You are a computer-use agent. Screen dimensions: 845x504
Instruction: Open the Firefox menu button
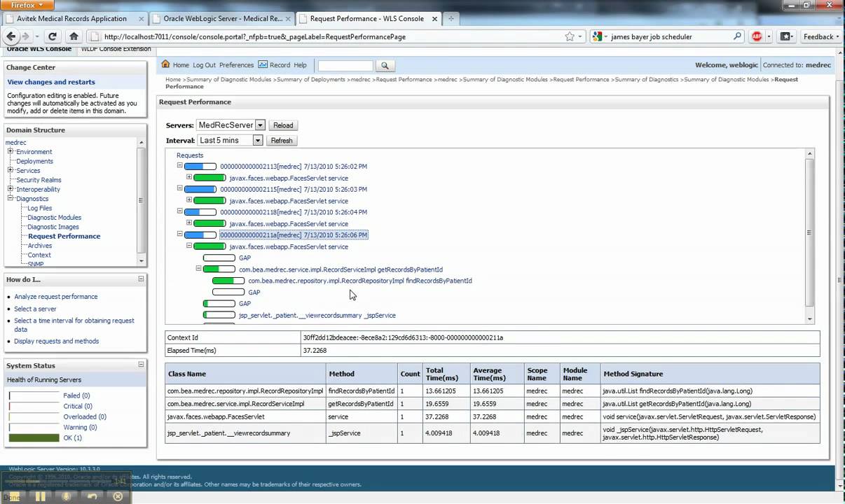27,5
